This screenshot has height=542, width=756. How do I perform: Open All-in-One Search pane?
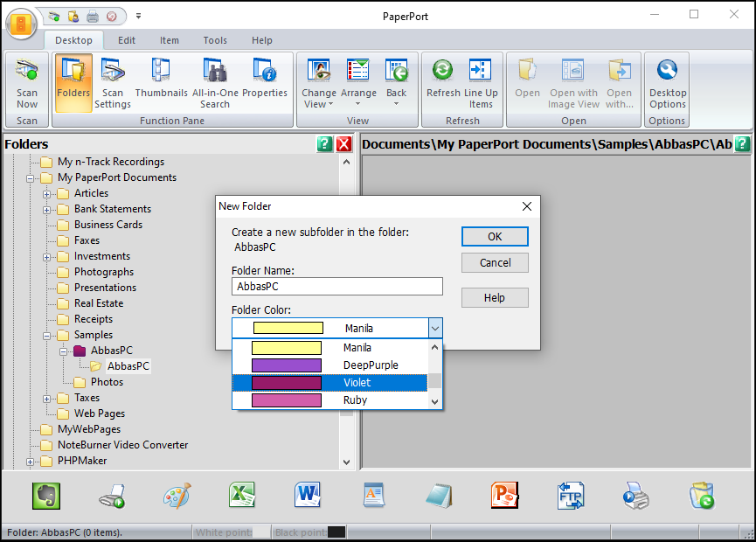click(x=215, y=83)
